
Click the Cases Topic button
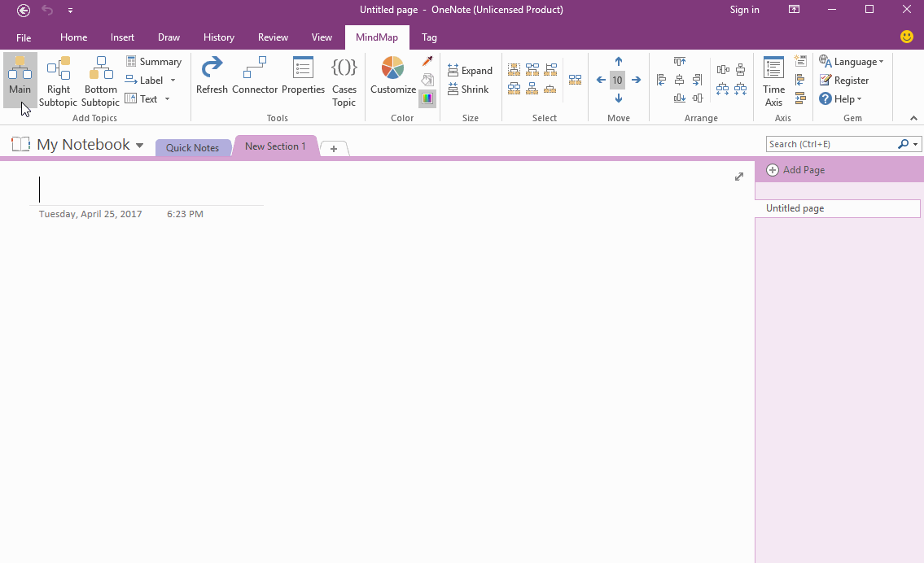coord(344,81)
